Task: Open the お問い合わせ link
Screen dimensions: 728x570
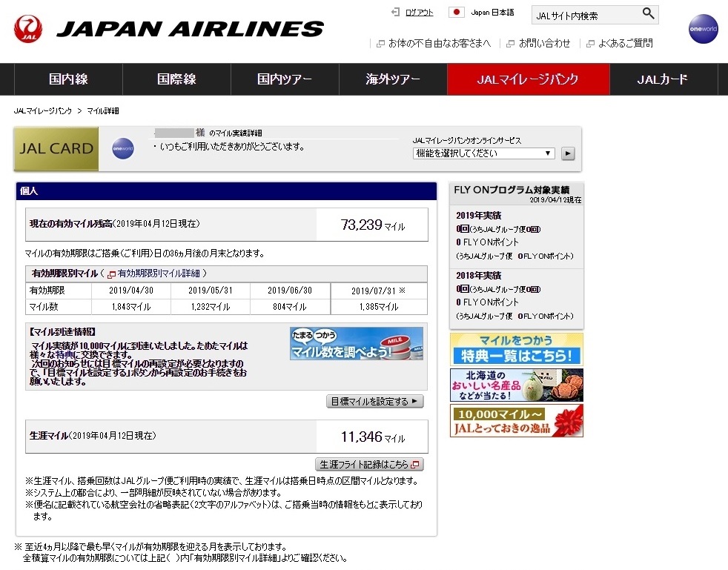Action: coord(544,43)
